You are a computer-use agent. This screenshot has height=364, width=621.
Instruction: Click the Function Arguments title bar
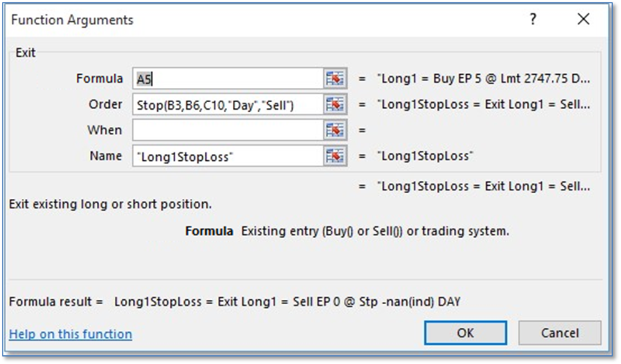[x=250, y=20]
